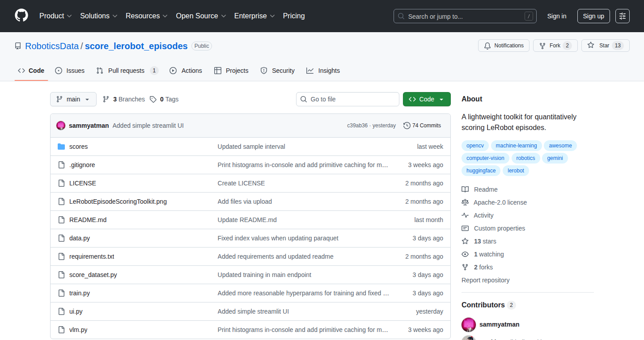Click the pulse icon beside Activity
The height and width of the screenshot is (340, 644).
(465, 215)
